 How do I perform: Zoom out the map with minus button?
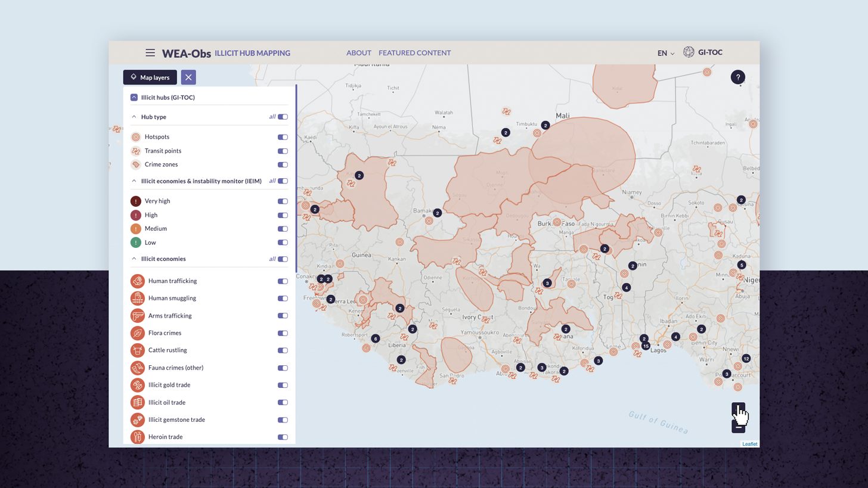click(739, 427)
